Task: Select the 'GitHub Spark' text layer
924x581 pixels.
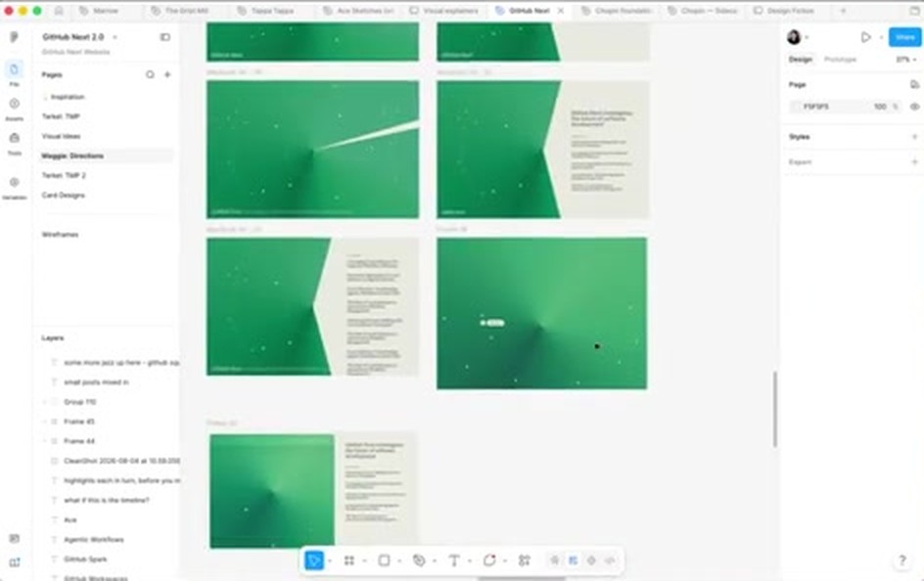Action: pos(85,559)
